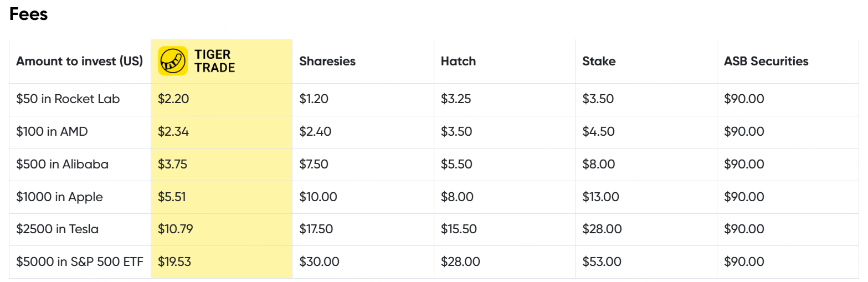Viewport: 868px width, 282px height.
Task: Select the $500 in Alibaba row label
Action: pyautogui.click(x=62, y=165)
